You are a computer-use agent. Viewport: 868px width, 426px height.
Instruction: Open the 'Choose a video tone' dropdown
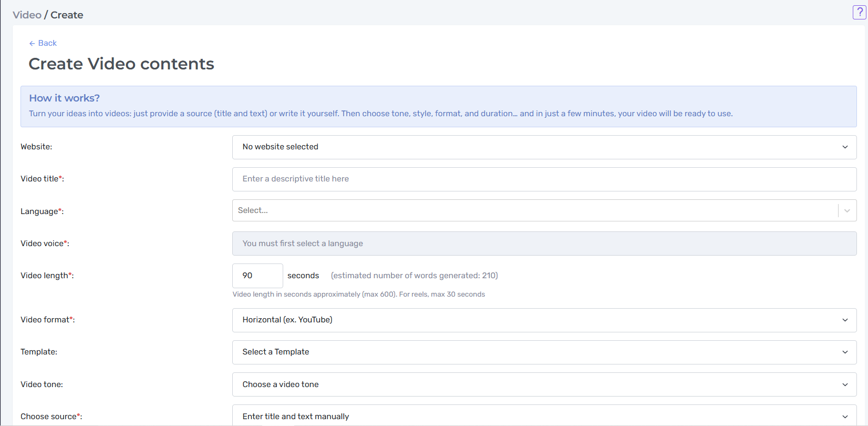click(544, 384)
